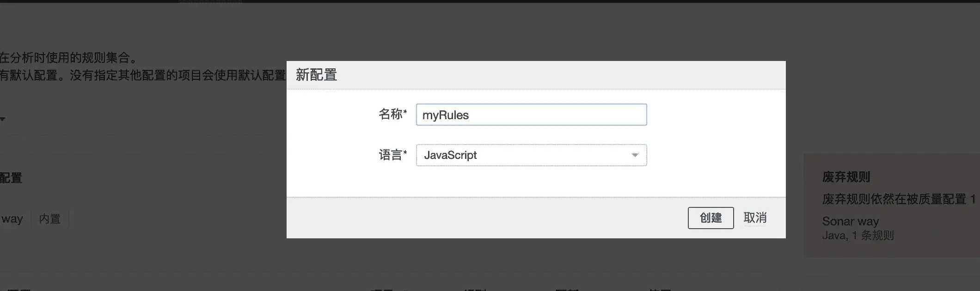
Task: Click the 废弃规则 panel heading
Action: pos(846,177)
